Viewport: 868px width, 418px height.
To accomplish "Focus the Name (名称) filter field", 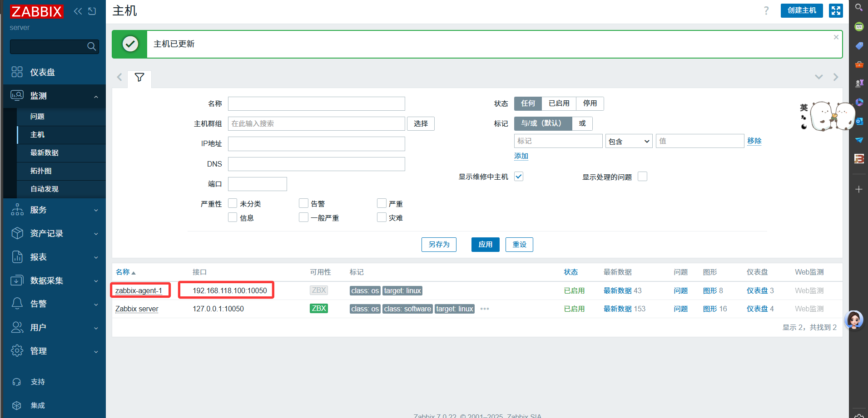I will [x=317, y=103].
